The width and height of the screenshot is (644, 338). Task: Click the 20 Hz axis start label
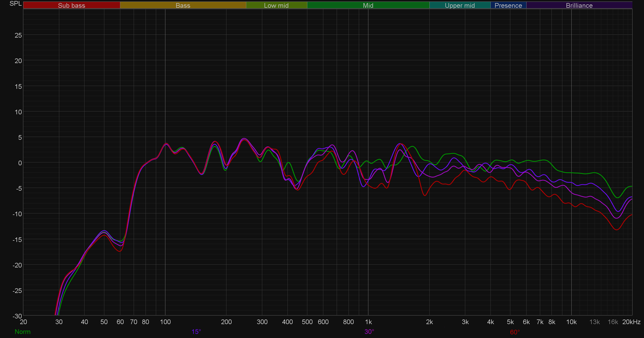[23, 322]
